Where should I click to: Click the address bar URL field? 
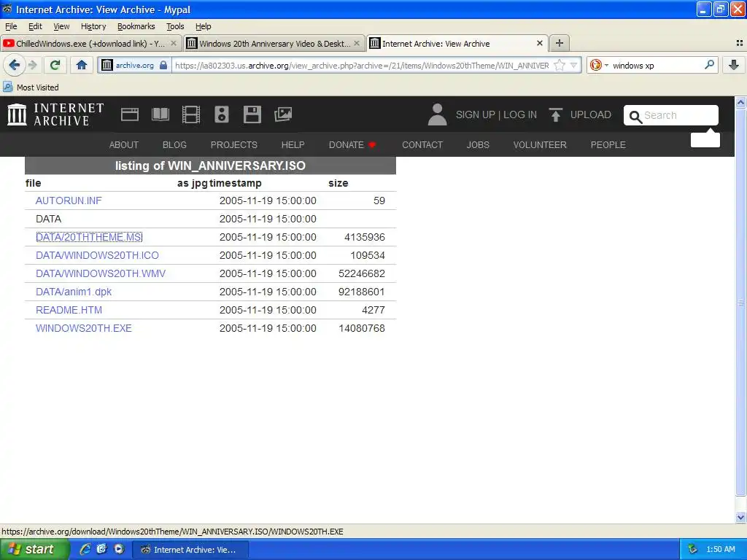coord(362,65)
